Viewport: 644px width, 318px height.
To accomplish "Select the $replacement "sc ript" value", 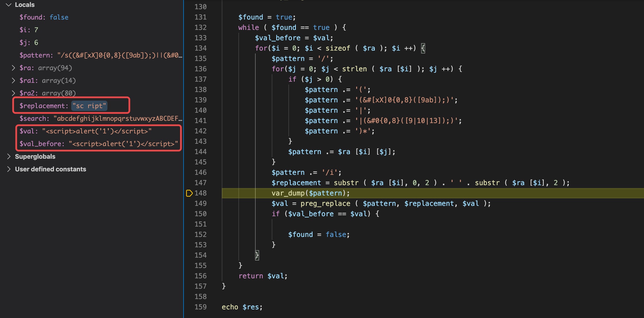I will coord(89,106).
